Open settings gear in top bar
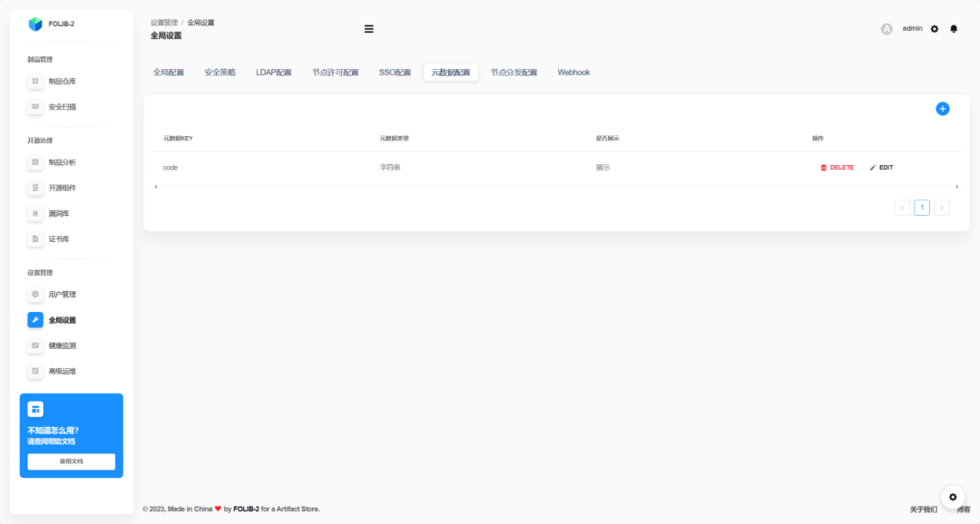The height and width of the screenshot is (524, 980). pyautogui.click(x=935, y=29)
